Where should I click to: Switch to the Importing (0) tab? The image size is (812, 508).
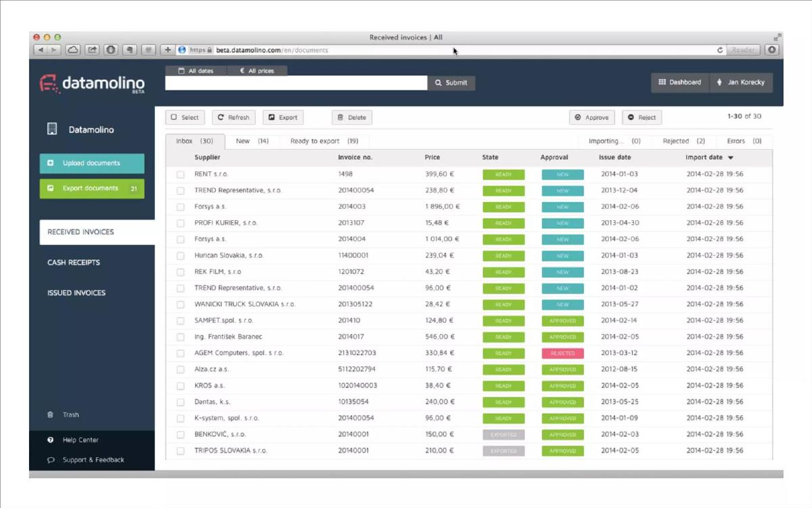(615, 141)
